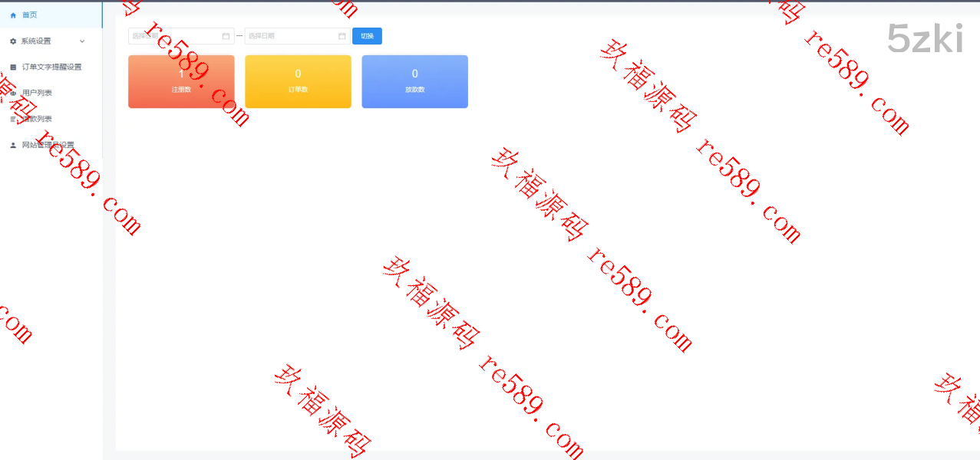Select the 网站管理员设置 menu entry
Viewport: 980px width, 460px height.
click(x=48, y=146)
